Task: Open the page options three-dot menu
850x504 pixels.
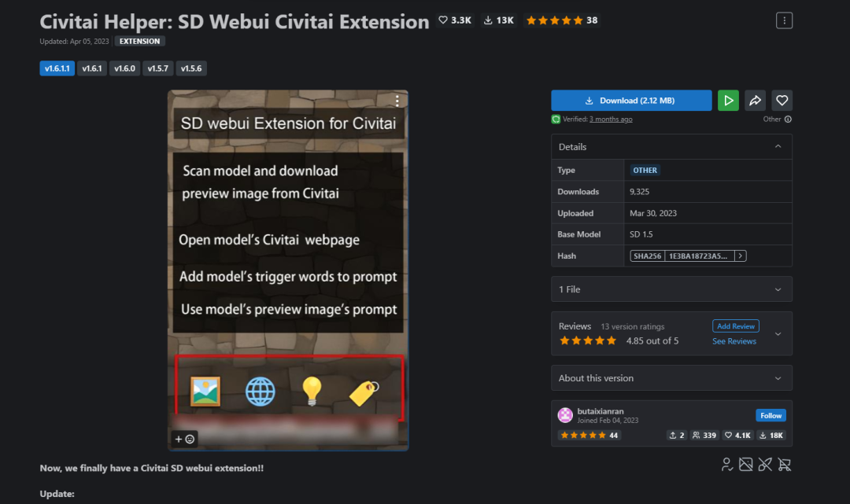Action: click(784, 20)
